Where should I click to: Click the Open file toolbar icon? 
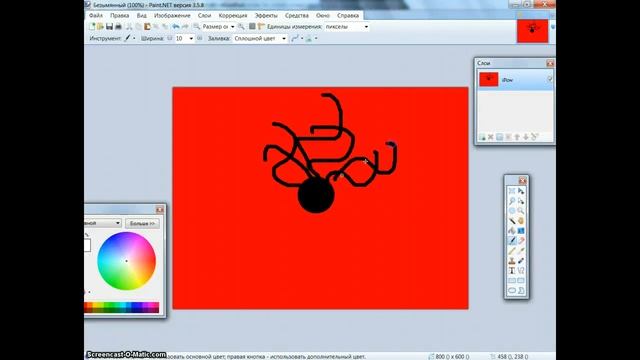coord(100,27)
